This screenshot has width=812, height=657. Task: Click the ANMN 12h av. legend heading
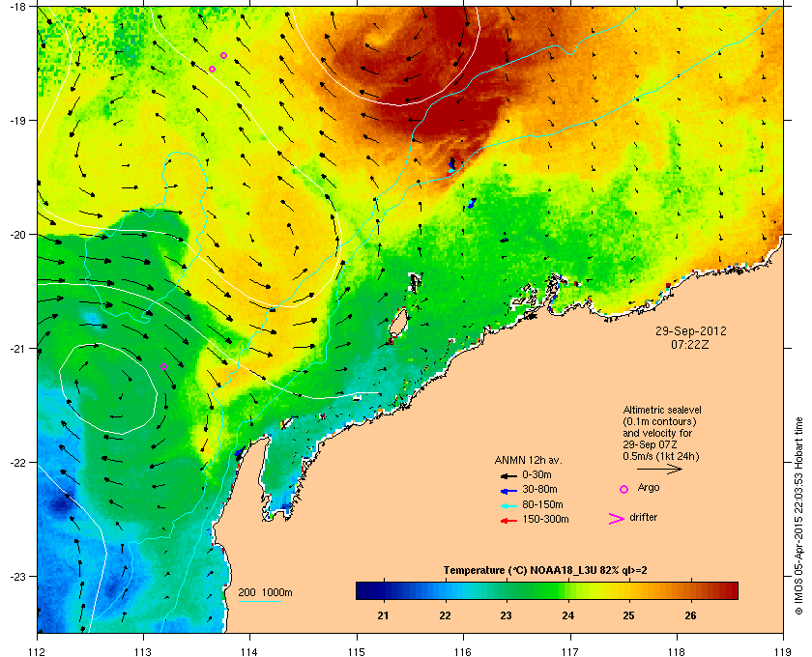click(528, 460)
